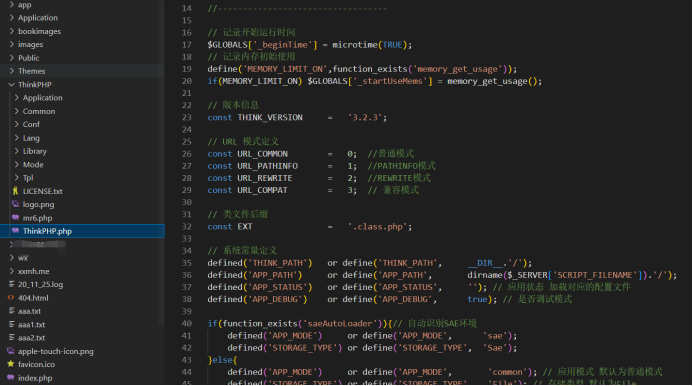Click the URL_PATHINFO constant name
This screenshot has width=693, height=386.
point(267,166)
